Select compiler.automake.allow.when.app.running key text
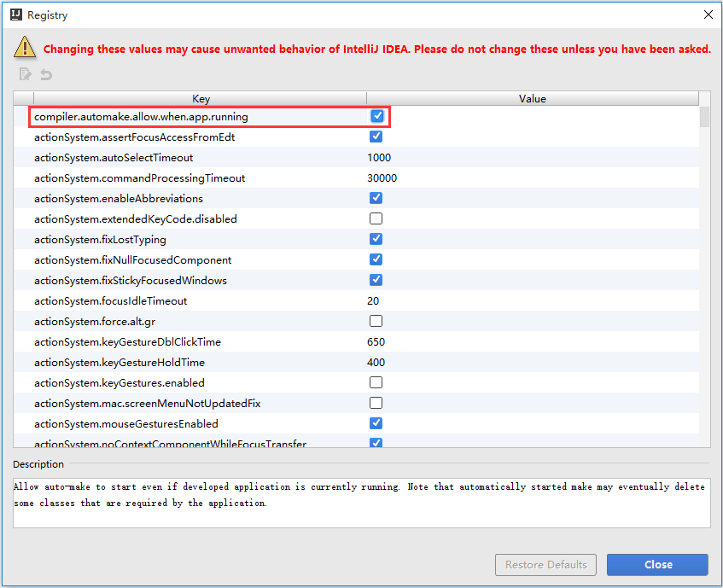Viewport: 723px width, 588px height. pos(141,117)
